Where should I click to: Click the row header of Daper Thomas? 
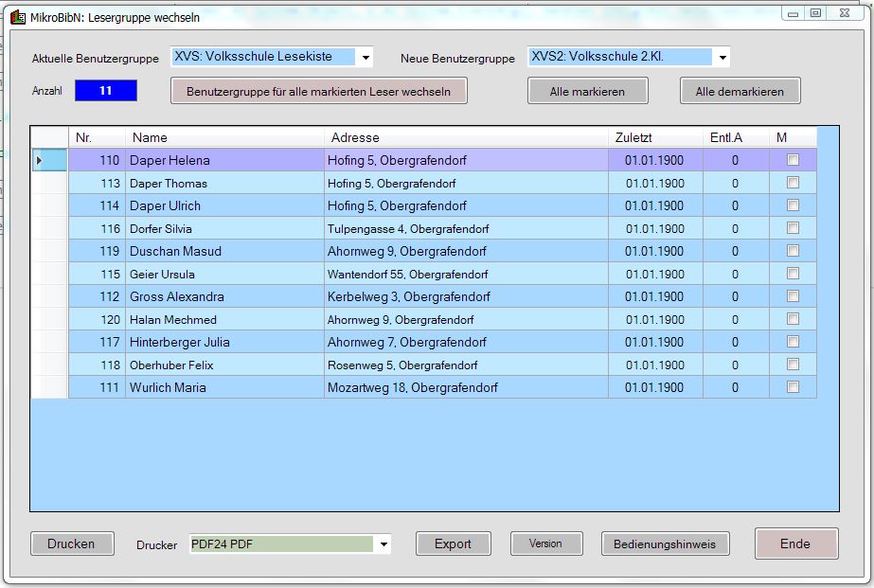(x=49, y=183)
